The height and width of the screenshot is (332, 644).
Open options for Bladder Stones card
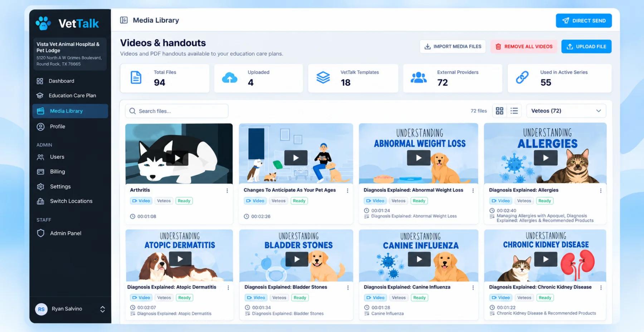[348, 288]
